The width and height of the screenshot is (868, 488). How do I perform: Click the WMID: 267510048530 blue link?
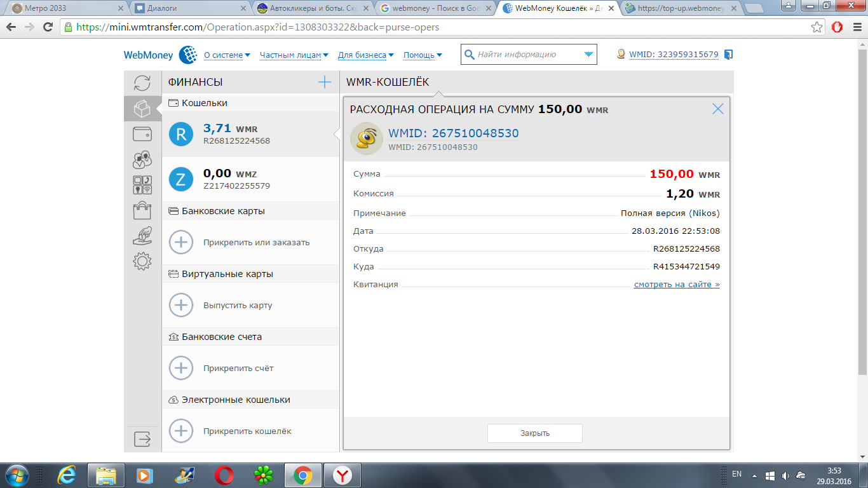coord(454,133)
